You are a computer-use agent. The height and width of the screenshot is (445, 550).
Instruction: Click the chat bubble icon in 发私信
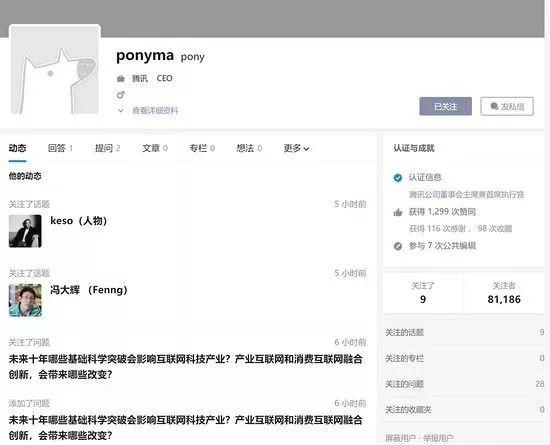click(494, 106)
